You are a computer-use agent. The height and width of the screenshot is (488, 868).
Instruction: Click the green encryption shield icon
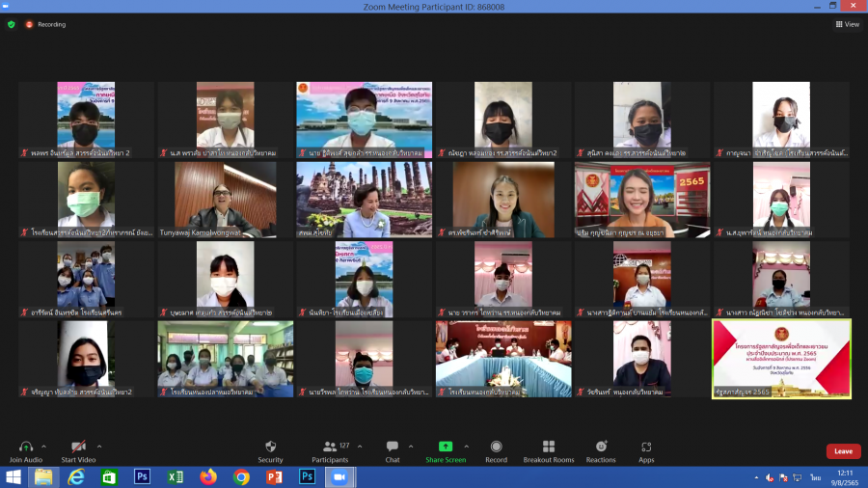(x=12, y=24)
